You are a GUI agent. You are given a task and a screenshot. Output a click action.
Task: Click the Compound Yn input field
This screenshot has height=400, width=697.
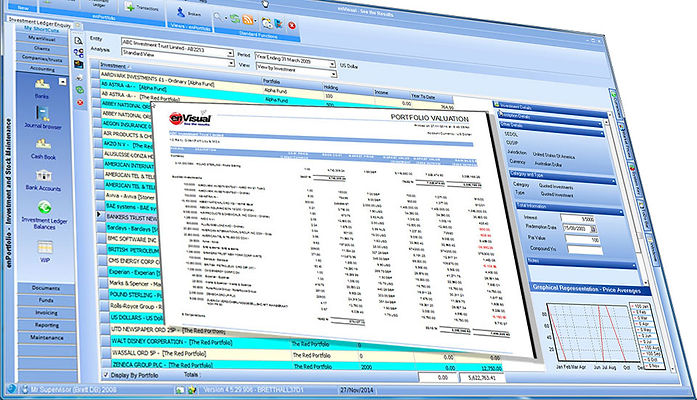(x=585, y=250)
